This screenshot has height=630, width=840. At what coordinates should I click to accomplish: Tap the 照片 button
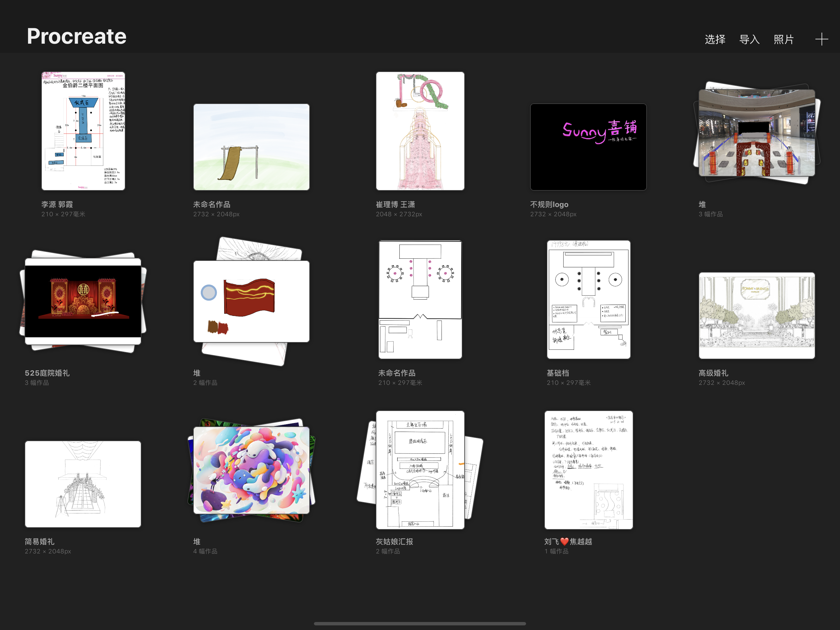pos(784,39)
